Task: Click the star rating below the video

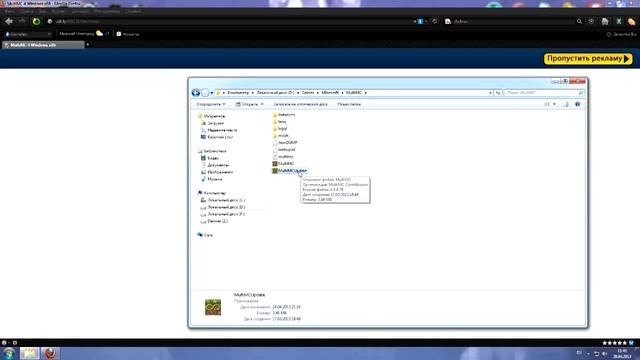Action: (x=615, y=343)
